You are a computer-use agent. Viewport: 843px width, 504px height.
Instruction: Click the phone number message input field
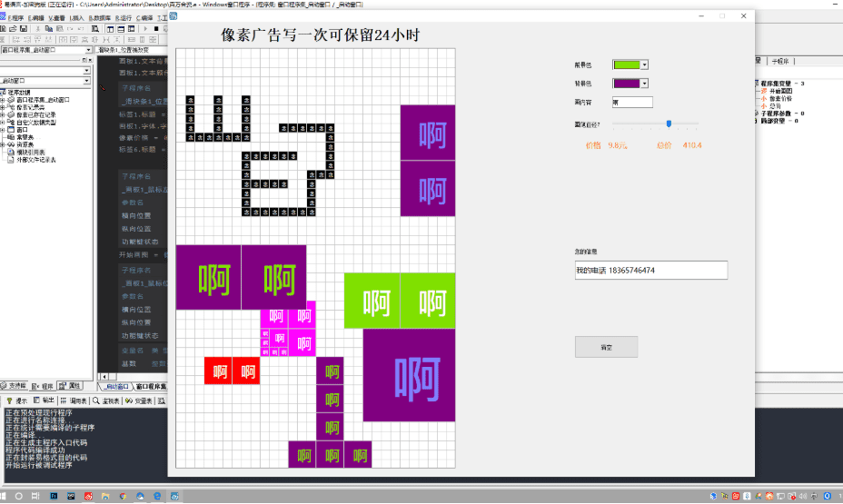coord(650,271)
